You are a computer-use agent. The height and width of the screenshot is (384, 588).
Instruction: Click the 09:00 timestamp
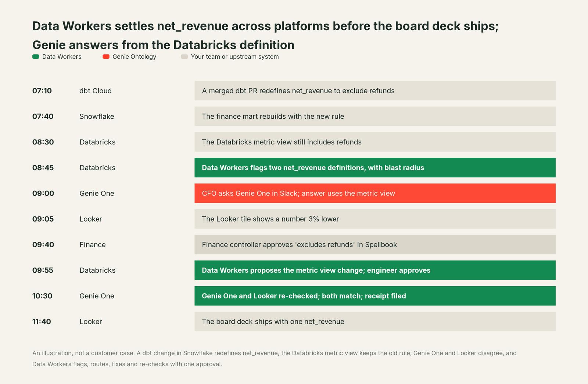click(43, 193)
